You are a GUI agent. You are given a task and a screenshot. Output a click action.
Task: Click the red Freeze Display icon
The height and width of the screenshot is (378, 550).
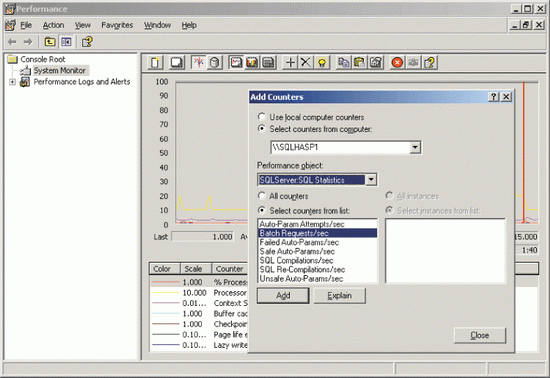click(397, 62)
